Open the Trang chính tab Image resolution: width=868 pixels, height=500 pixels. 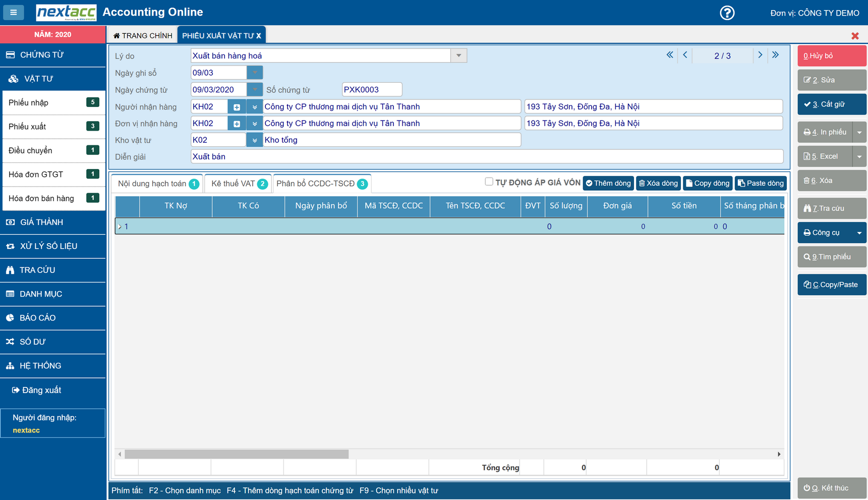click(x=143, y=35)
